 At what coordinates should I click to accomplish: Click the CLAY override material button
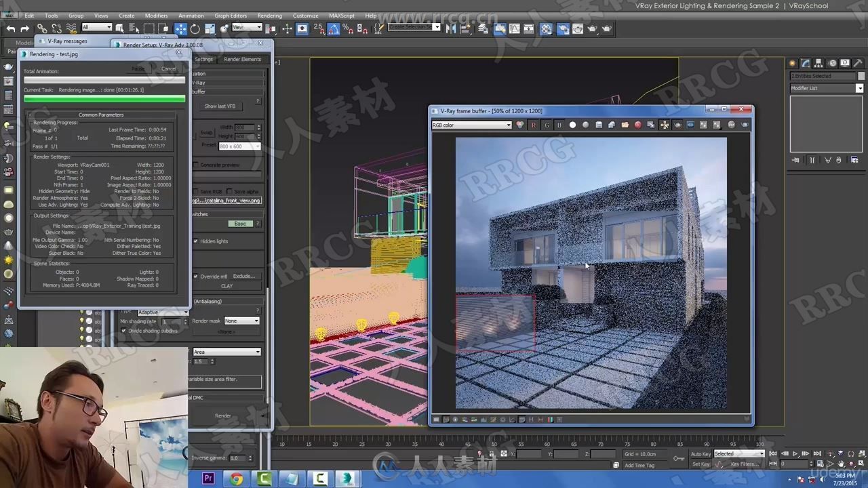pos(226,286)
